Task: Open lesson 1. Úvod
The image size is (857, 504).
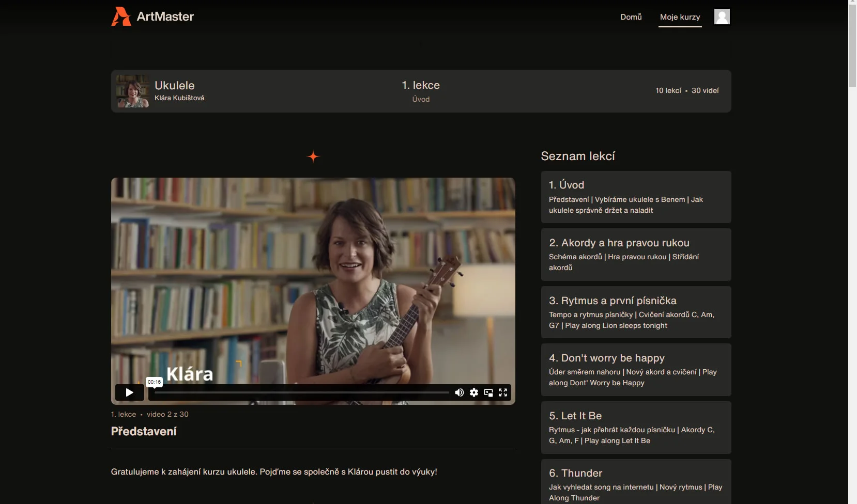Action: coord(635,197)
